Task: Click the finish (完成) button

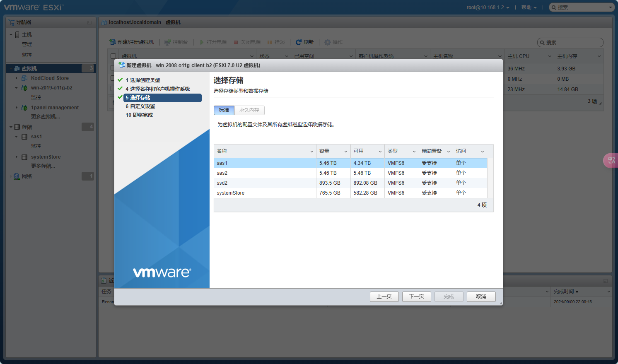Action: pos(449,297)
